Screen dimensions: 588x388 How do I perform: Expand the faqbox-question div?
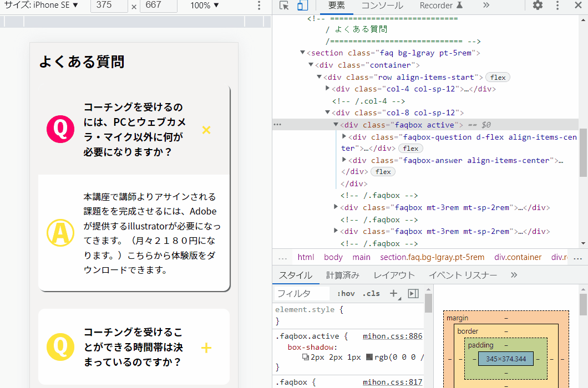344,136
